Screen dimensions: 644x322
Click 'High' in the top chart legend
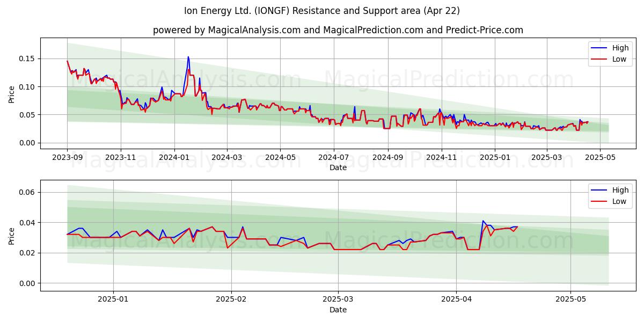620,48
